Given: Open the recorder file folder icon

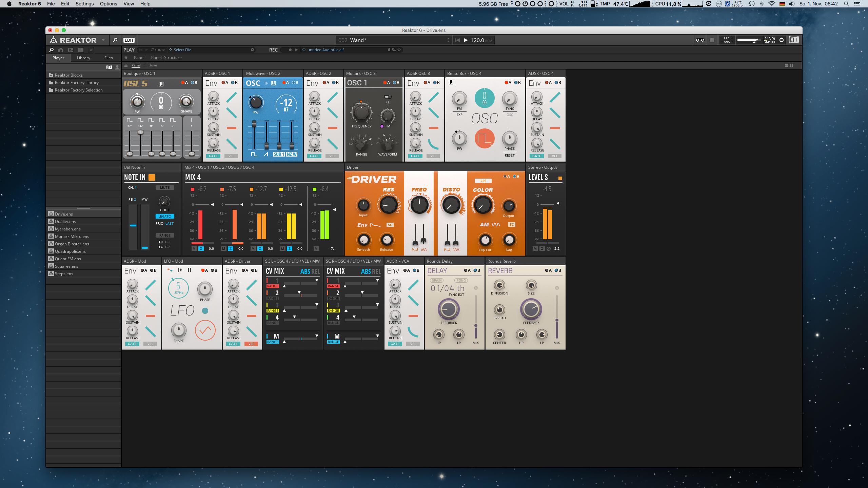Looking at the screenshot, I should click(x=394, y=50).
